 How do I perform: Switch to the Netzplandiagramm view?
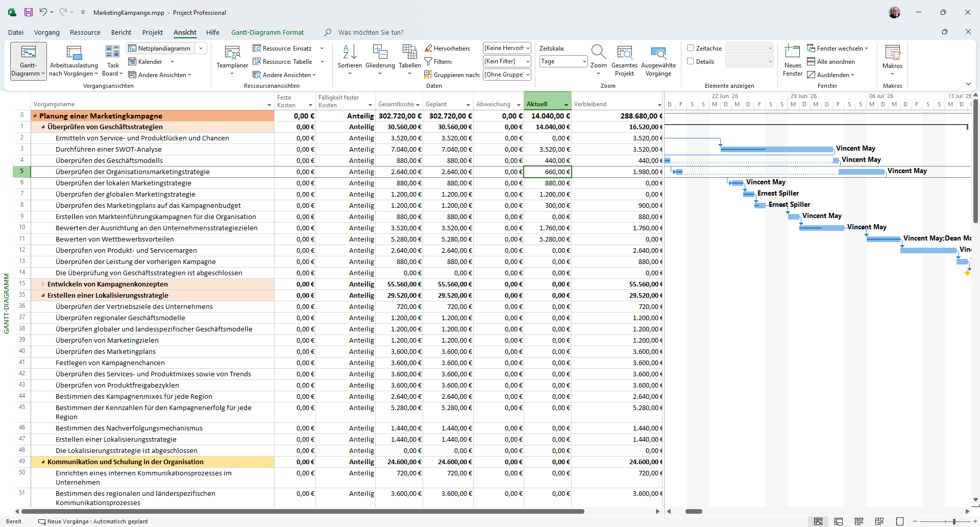pyautogui.click(x=160, y=49)
